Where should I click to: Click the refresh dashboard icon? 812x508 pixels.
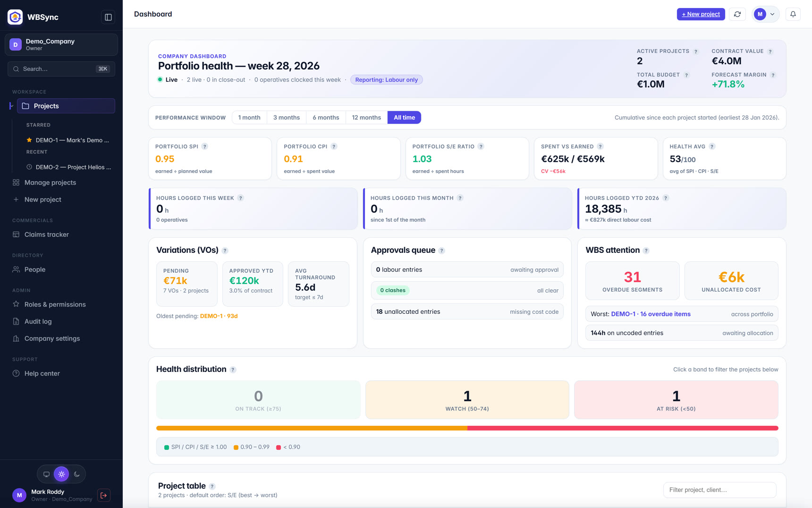(x=737, y=14)
